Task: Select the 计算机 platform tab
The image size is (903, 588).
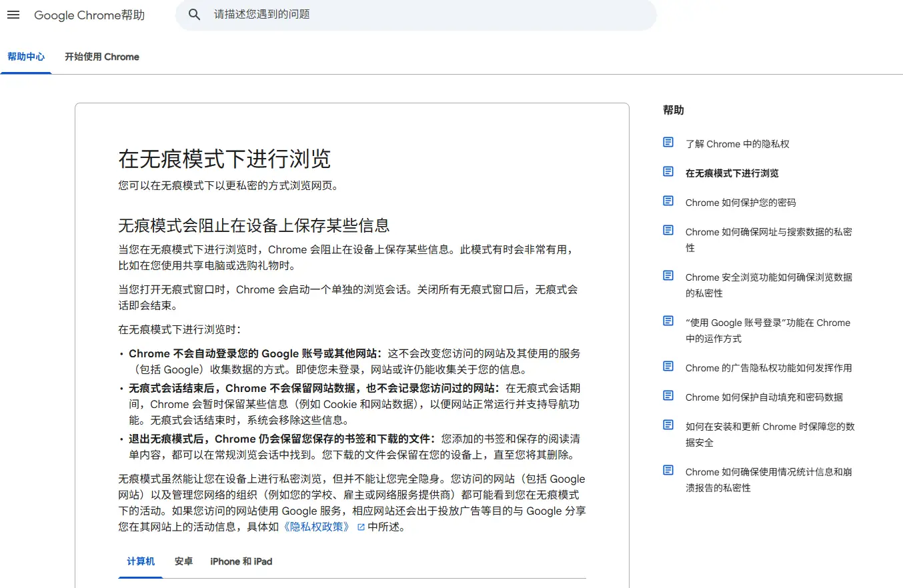Action: 141,561
